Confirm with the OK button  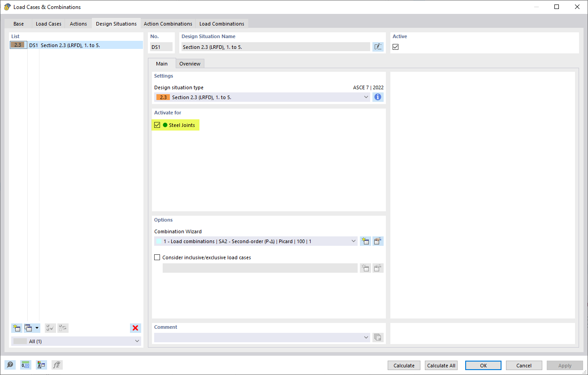(x=483, y=366)
